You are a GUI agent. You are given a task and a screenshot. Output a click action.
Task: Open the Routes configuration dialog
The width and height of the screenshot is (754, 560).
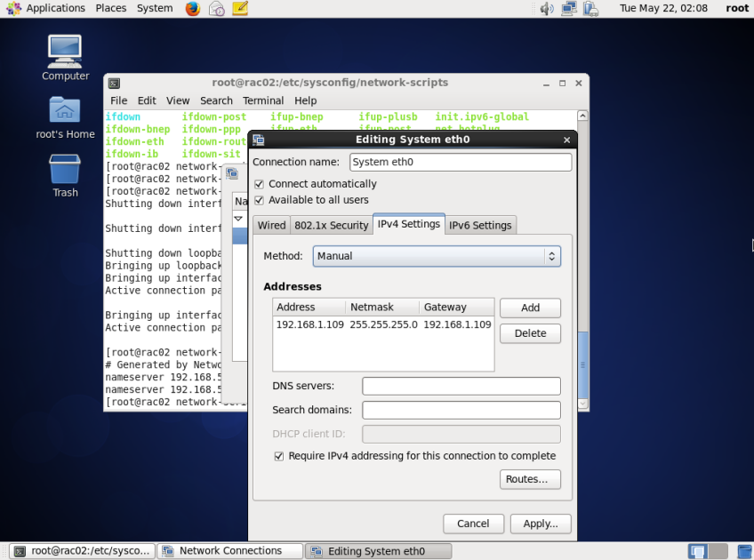coord(530,479)
